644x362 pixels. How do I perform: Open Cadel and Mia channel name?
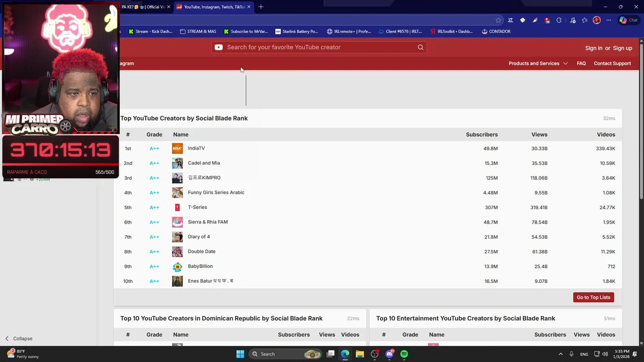(204, 163)
